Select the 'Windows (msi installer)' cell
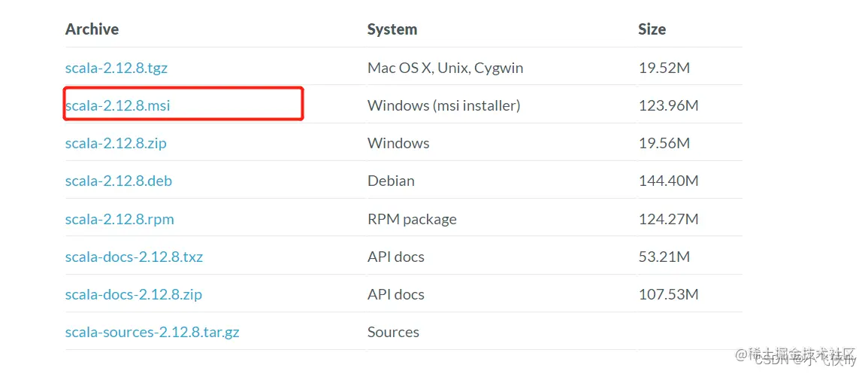 [x=444, y=105]
